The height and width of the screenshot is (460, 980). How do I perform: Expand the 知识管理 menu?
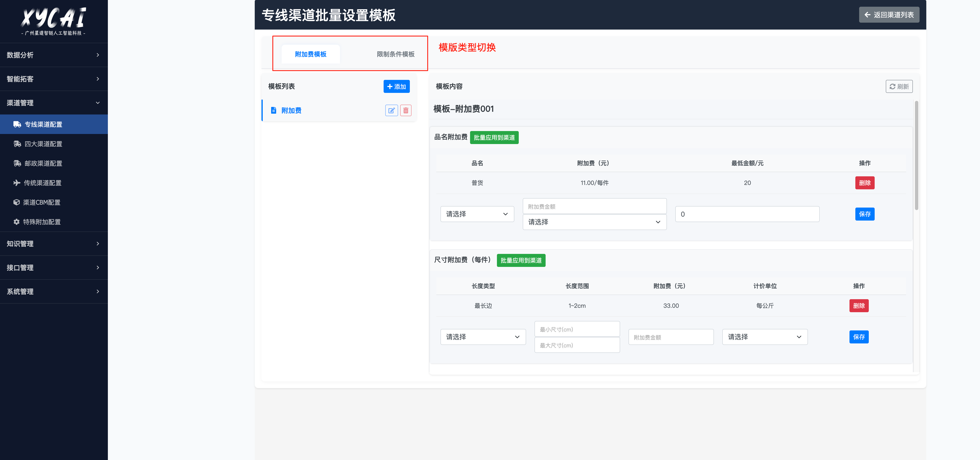54,244
